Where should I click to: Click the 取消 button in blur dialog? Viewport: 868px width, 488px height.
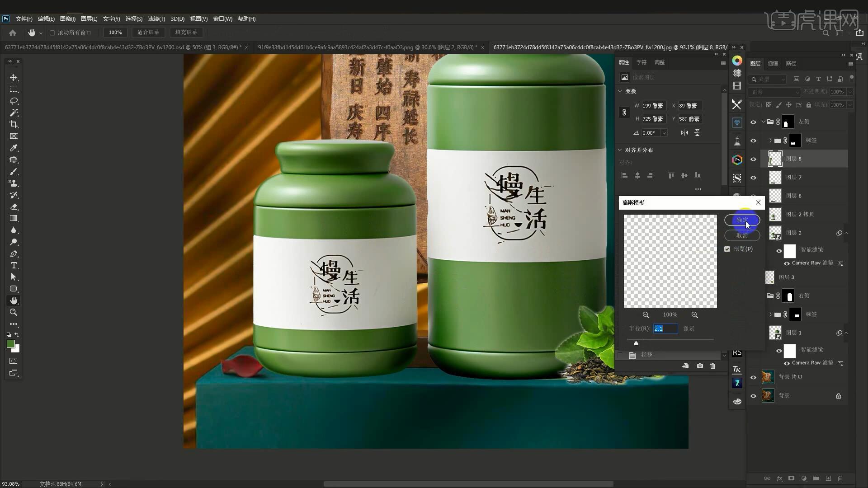(742, 235)
